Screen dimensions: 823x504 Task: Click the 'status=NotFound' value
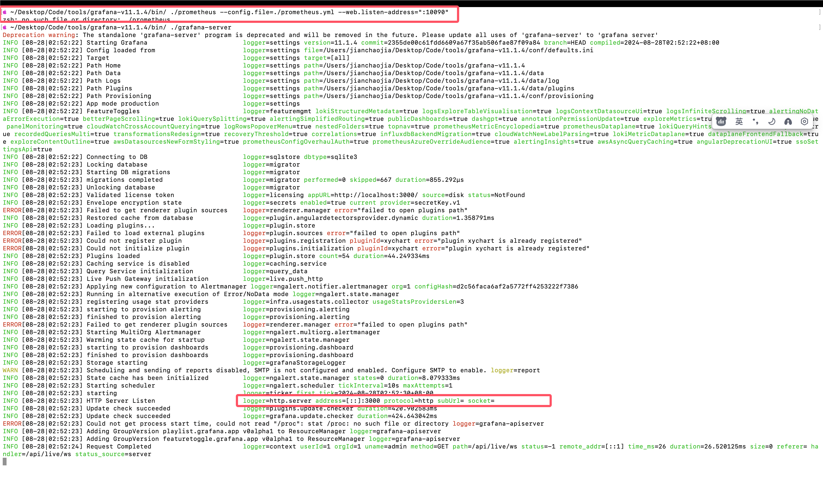click(x=496, y=195)
